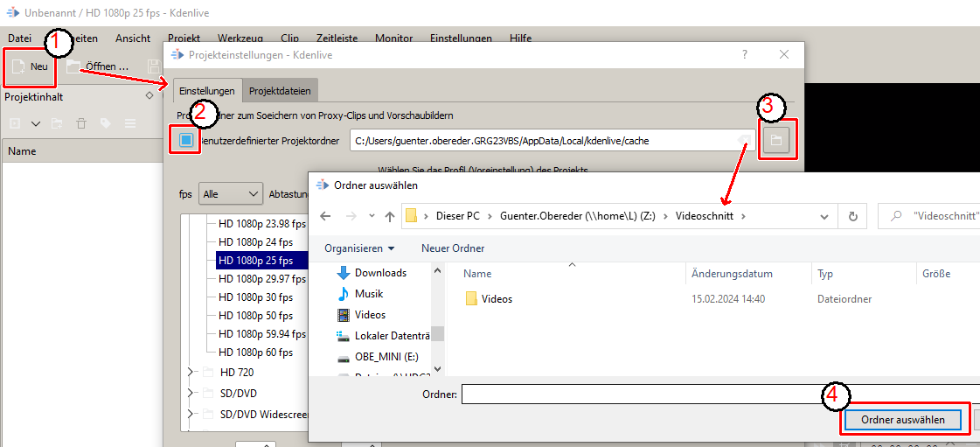Open the hamburger menu in Projektinhalt panel
The image size is (980, 447).
129,124
